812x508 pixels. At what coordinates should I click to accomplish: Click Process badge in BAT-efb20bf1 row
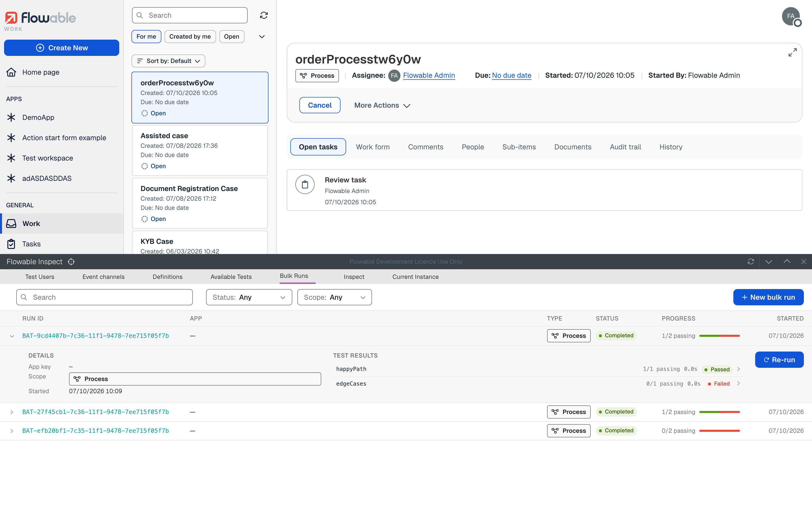[x=569, y=431]
